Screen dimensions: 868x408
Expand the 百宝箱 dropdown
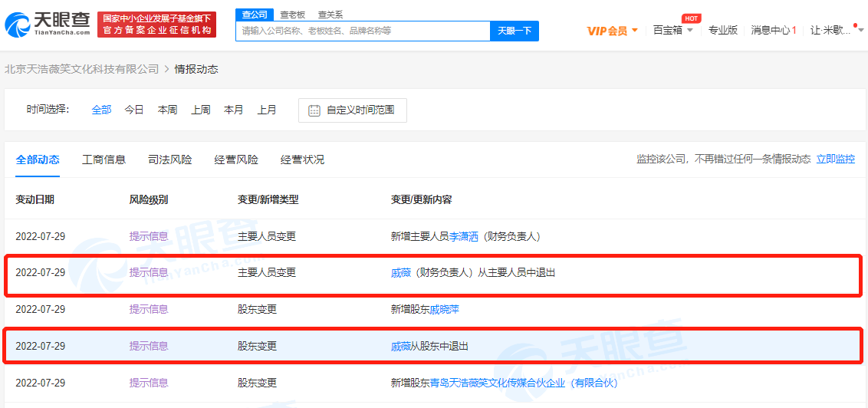point(672,31)
